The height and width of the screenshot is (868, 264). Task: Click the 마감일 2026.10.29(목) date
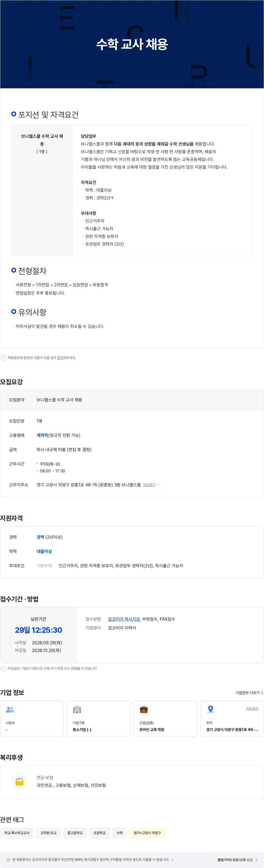pyautogui.click(x=46, y=650)
